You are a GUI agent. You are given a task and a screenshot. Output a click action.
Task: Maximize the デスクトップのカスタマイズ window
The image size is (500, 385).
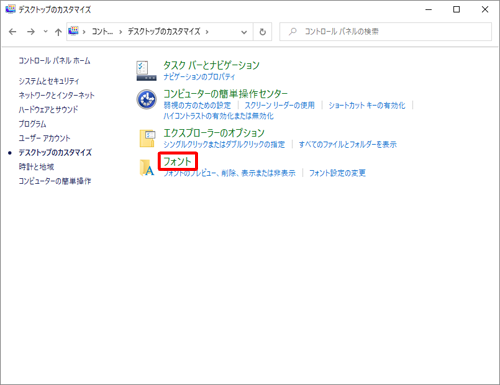[457, 9]
